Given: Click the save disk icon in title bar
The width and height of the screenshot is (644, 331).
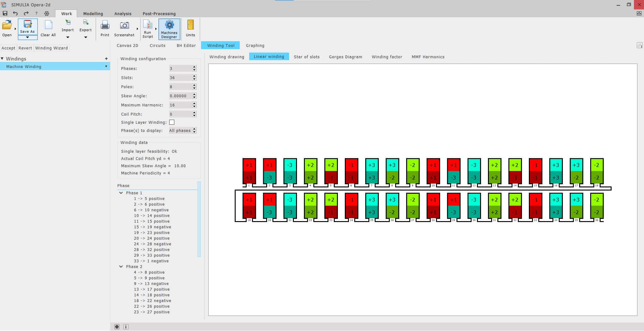Looking at the screenshot, I should pyautogui.click(x=5, y=13).
